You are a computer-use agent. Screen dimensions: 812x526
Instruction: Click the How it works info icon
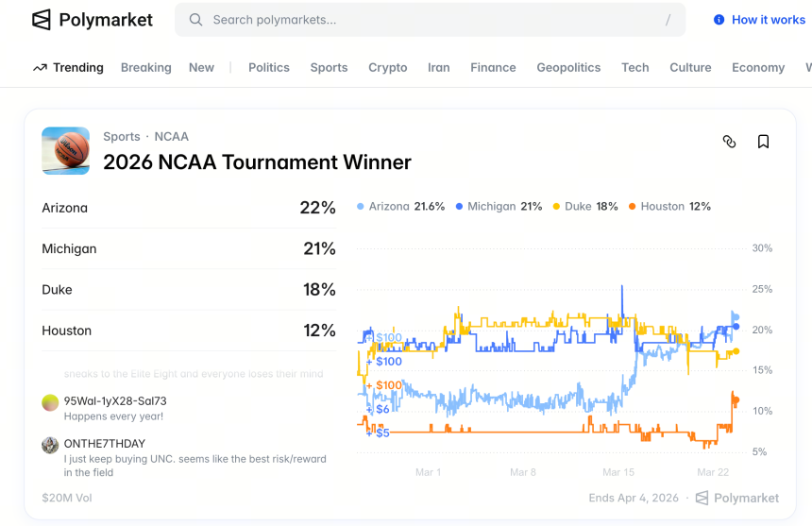pyautogui.click(x=719, y=20)
